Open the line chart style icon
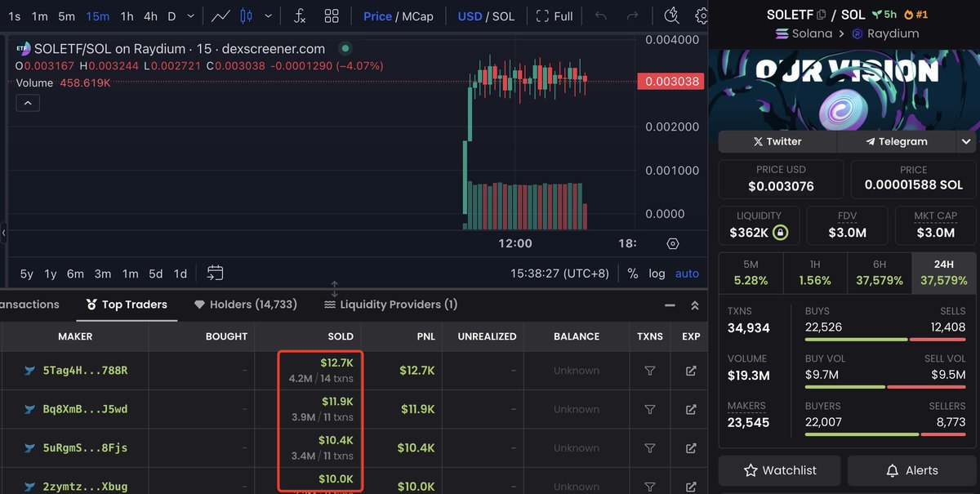980x494 pixels. tap(220, 16)
